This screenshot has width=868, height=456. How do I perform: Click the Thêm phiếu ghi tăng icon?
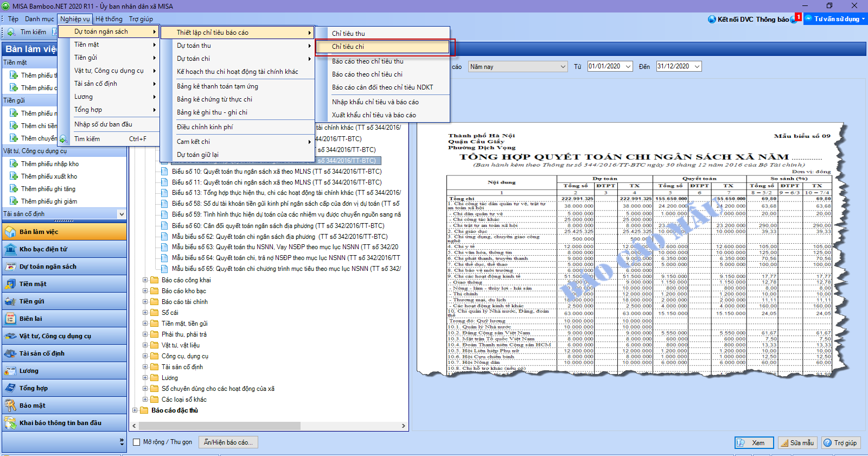pyautogui.click(x=14, y=188)
